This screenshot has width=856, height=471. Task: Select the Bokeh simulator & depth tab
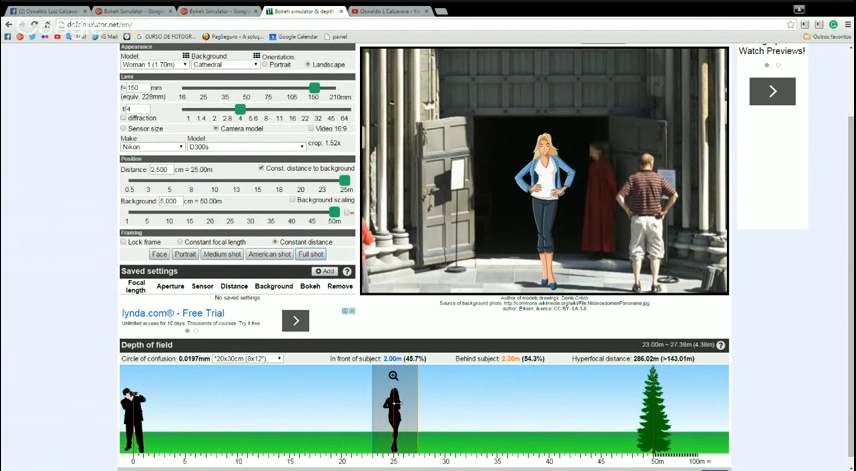pyautogui.click(x=305, y=11)
